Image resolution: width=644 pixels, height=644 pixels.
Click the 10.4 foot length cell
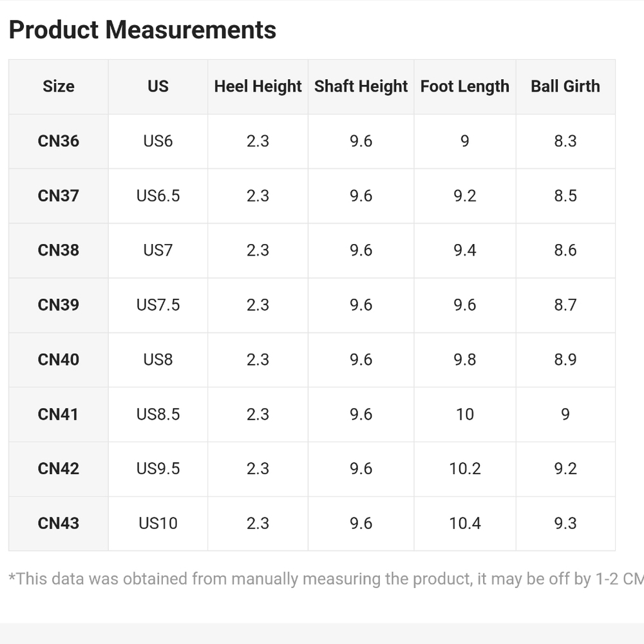[x=465, y=524]
